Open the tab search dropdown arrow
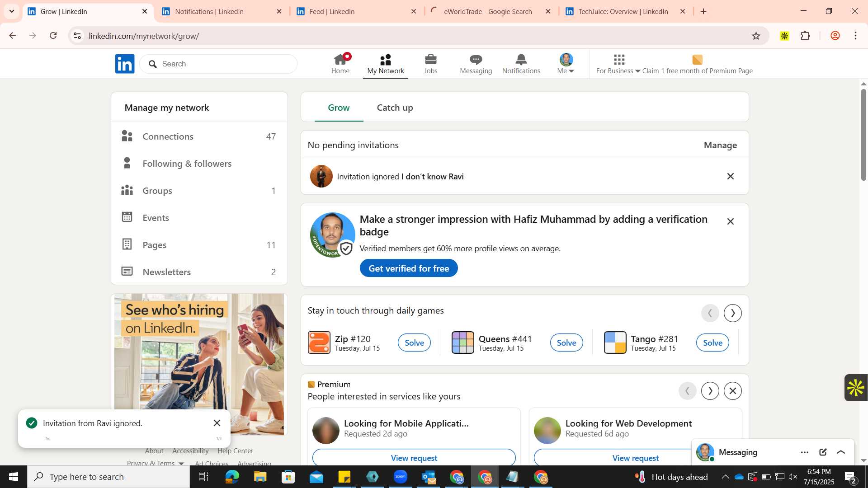 click(x=12, y=12)
